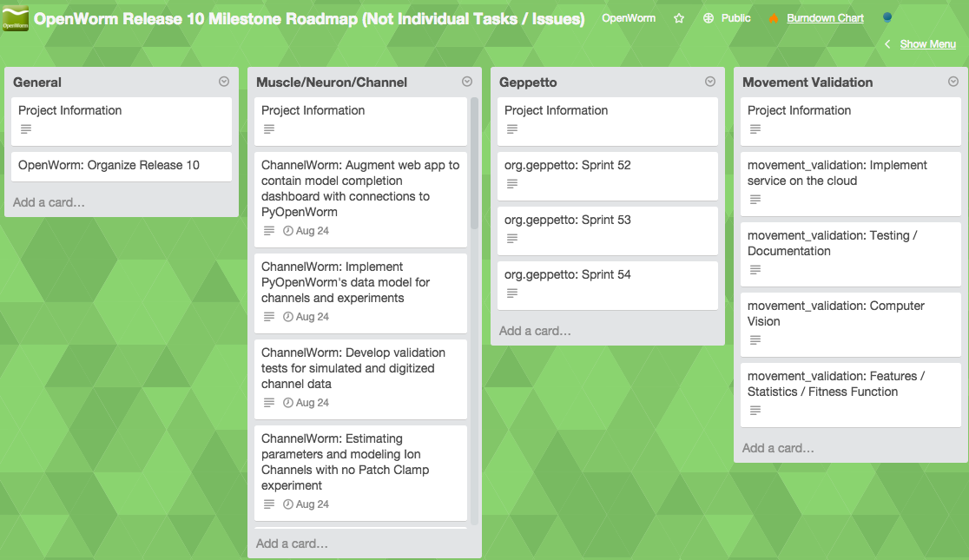Open Muscle/Neuron/Channel list actions dropdown

(467, 82)
